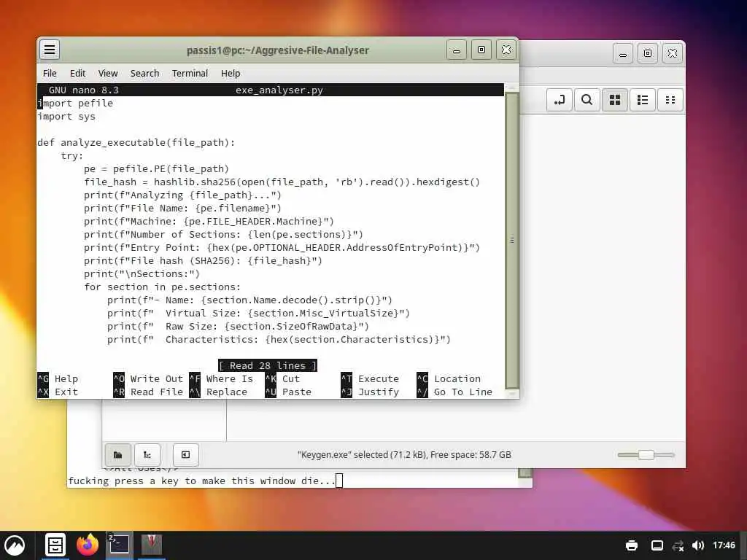Click the terminal vertical scrollbar

511,241
